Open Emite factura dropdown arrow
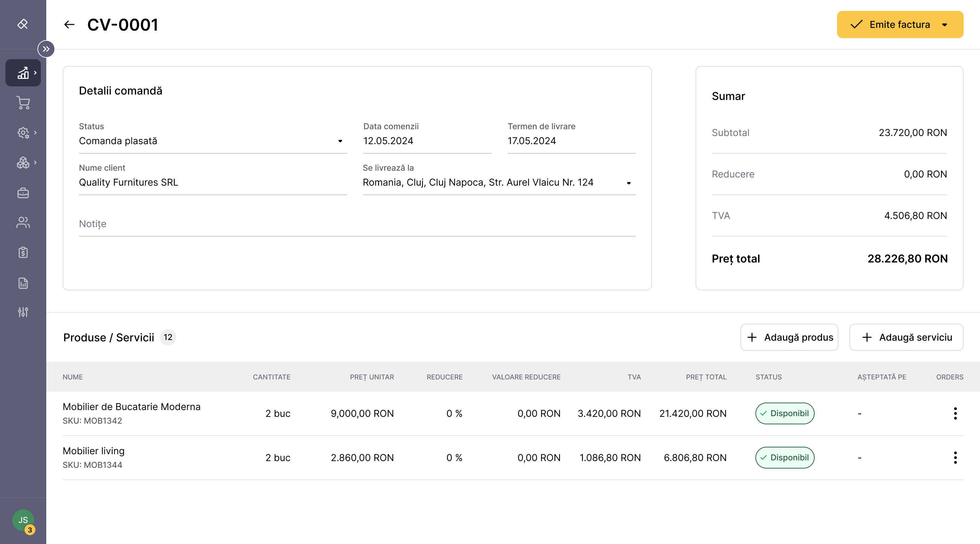The height and width of the screenshot is (544, 980). (x=945, y=25)
